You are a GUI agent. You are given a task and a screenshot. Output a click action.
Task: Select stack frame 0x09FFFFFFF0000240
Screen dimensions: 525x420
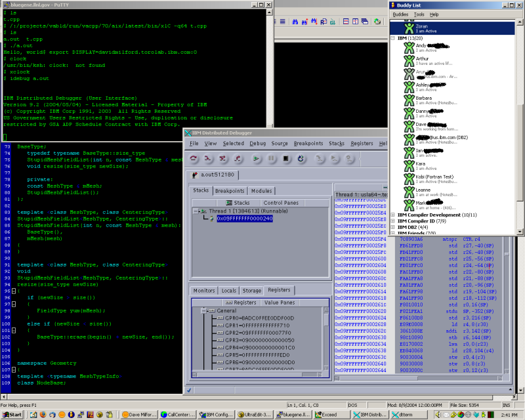tap(244, 219)
